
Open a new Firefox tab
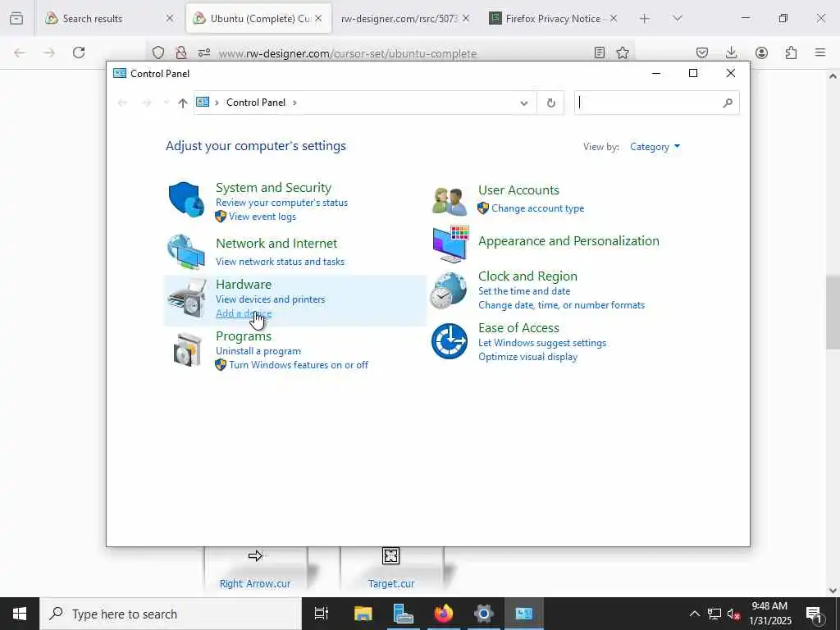[645, 18]
